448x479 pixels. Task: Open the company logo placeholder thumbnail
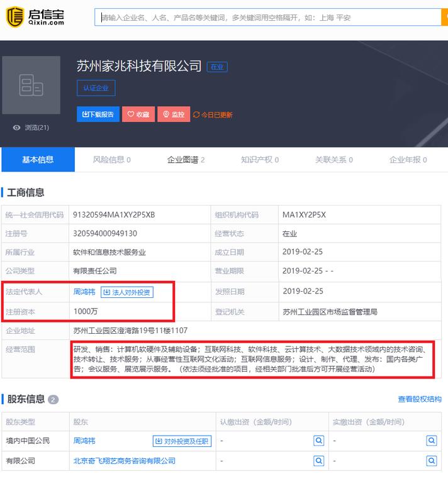pyautogui.click(x=31, y=85)
